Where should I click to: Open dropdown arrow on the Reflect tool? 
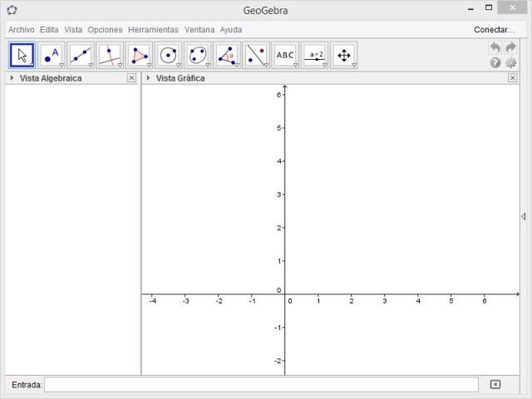(x=266, y=65)
